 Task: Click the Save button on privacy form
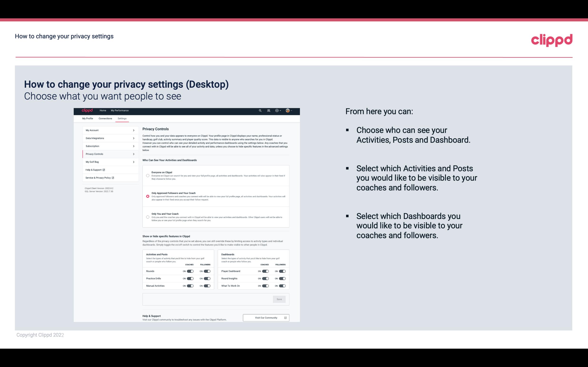point(279,299)
